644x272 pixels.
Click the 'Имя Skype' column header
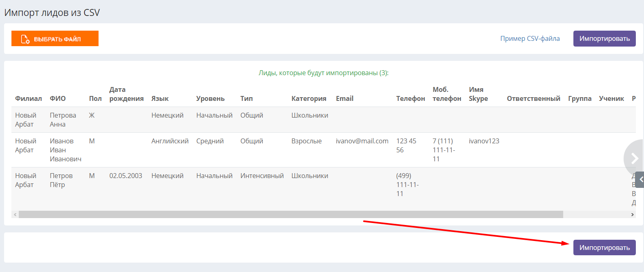(478, 94)
